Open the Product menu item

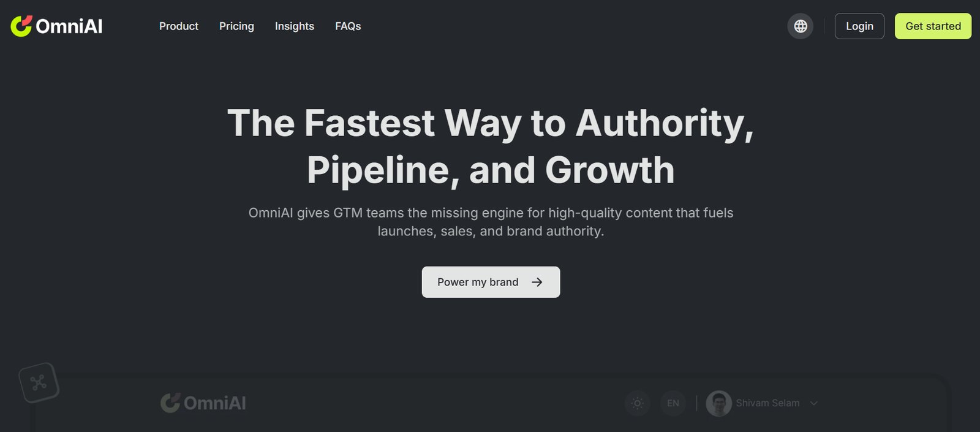(179, 26)
